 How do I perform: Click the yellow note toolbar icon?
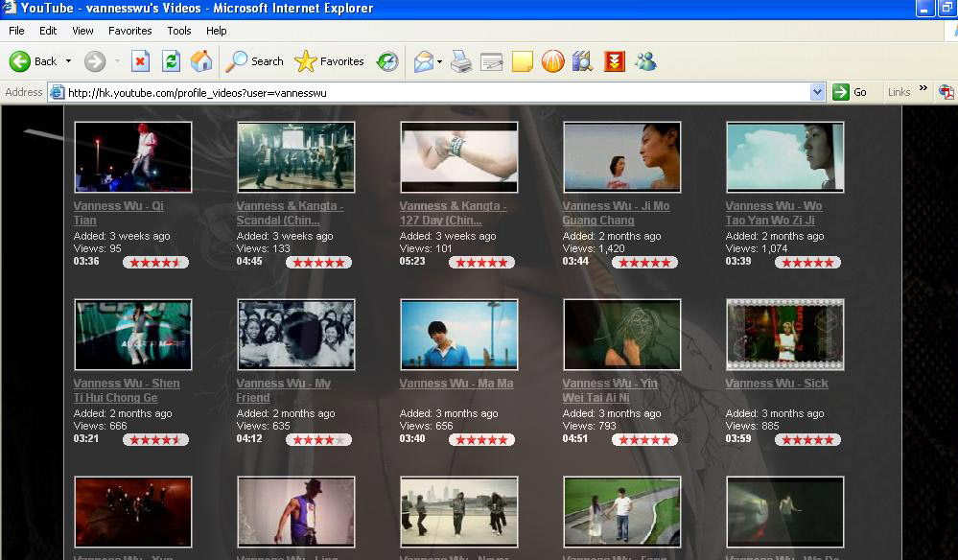coord(523,61)
